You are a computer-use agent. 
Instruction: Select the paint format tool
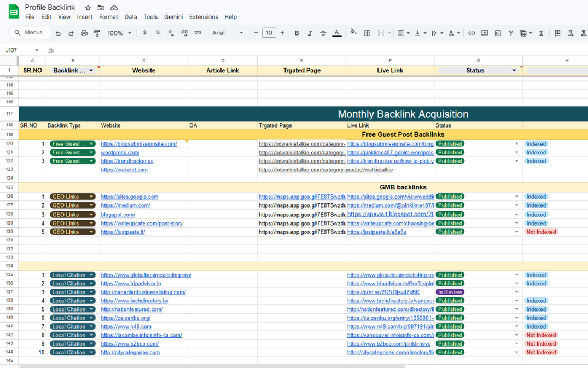(x=97, y=33)
